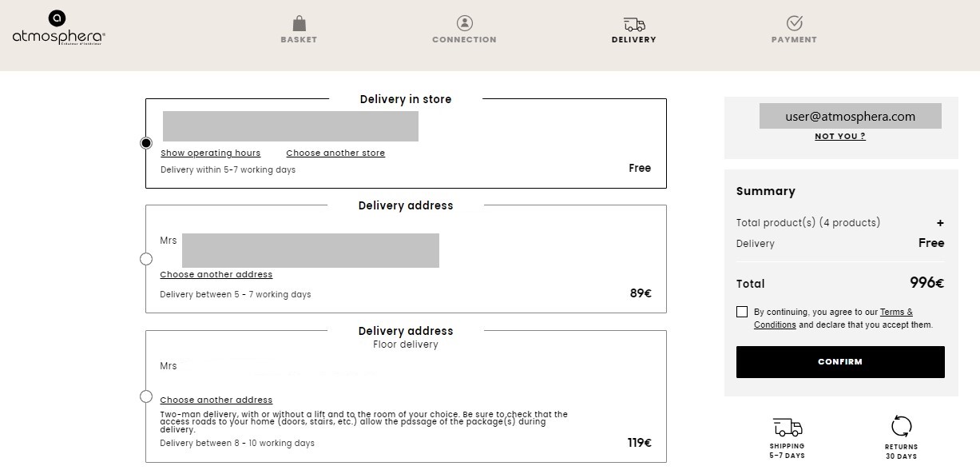980x470 pixels.
Task: Select the 119€ floor delivery radio button
Action: [x=146, y=396]
